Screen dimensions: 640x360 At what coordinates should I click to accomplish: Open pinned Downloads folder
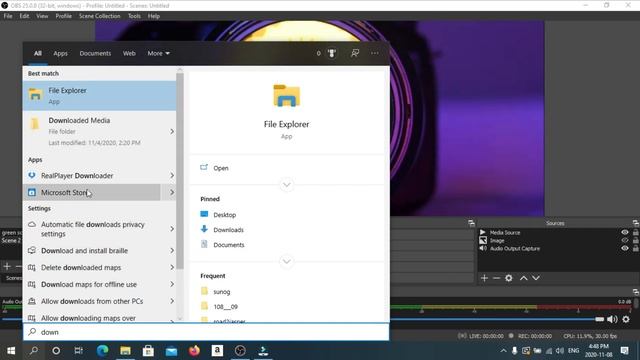tap(228, 230)
